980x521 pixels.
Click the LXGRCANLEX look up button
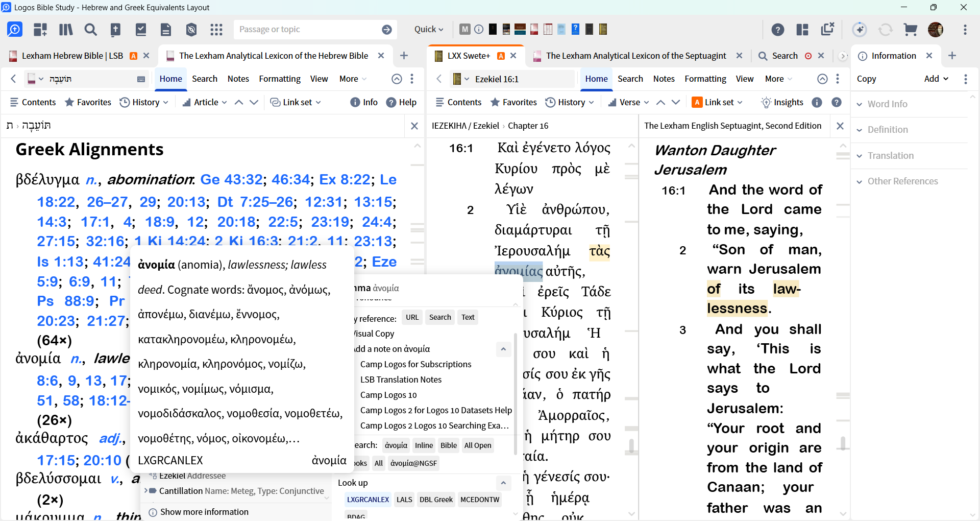[x=368, y=500]
